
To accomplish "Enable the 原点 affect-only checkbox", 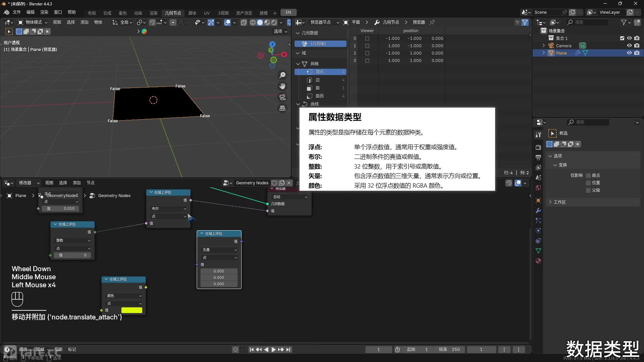I will [588, 176].
